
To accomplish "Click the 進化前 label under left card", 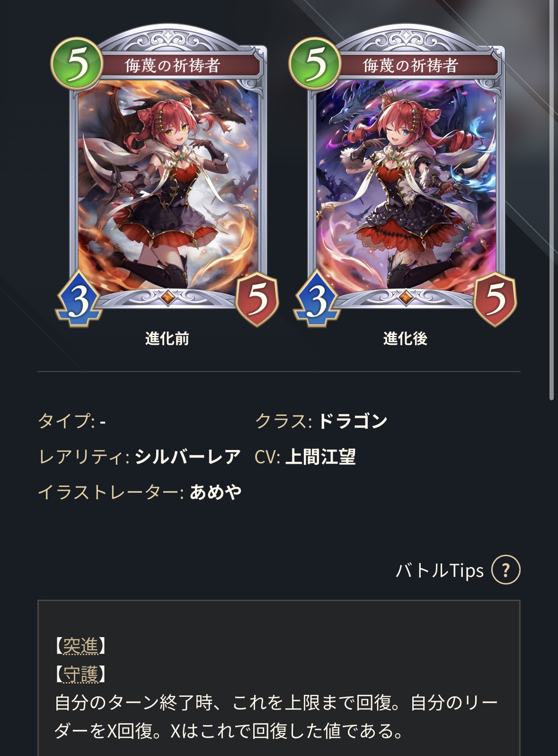I will [x=167, y=339].
